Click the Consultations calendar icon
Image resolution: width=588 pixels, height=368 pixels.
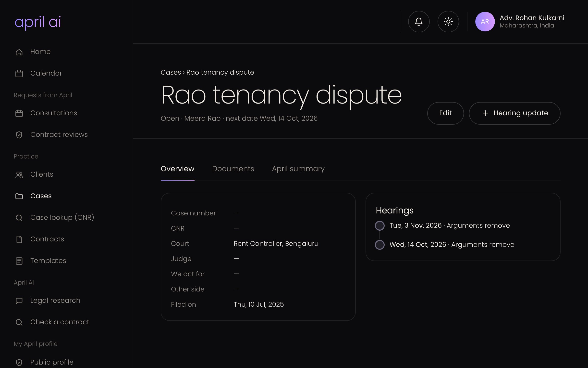click(19, 113)
